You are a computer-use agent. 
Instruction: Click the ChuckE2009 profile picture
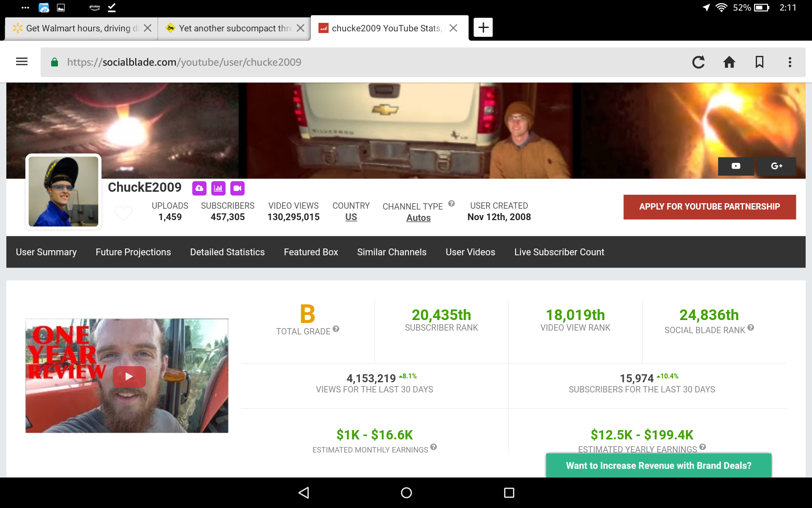click(x=63, y=191)
